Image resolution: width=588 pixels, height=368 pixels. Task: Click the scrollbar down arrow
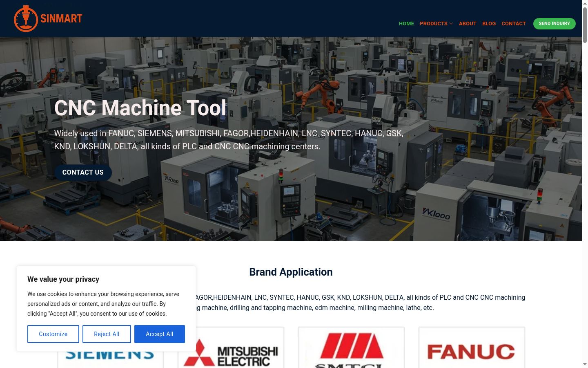(585, 364)
